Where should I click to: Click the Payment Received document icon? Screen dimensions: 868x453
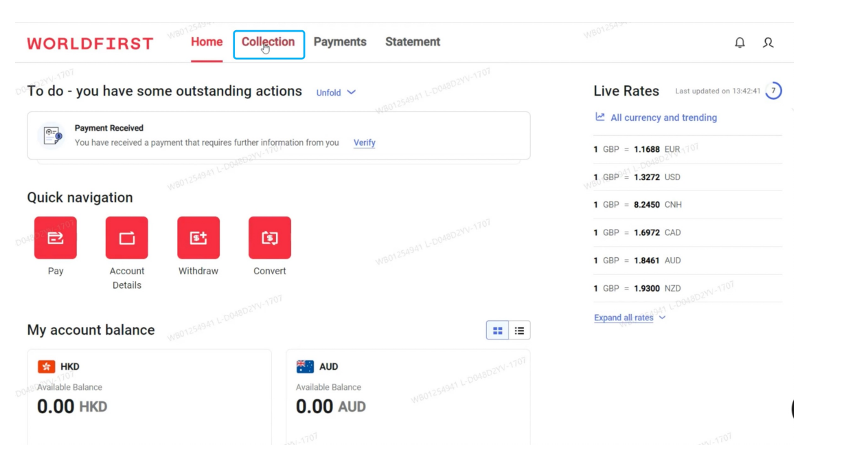(53, 135)
